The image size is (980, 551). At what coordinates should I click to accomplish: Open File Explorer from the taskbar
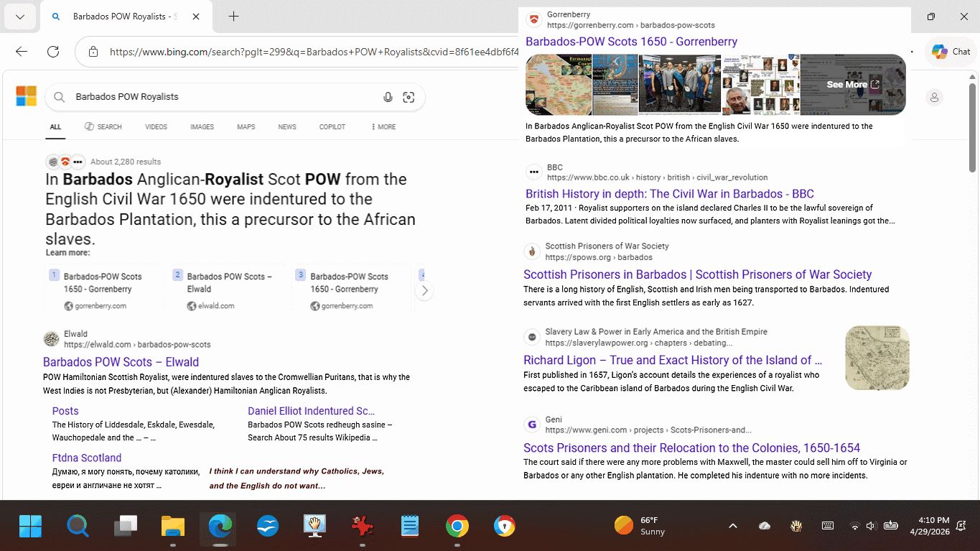coord(173,527)
